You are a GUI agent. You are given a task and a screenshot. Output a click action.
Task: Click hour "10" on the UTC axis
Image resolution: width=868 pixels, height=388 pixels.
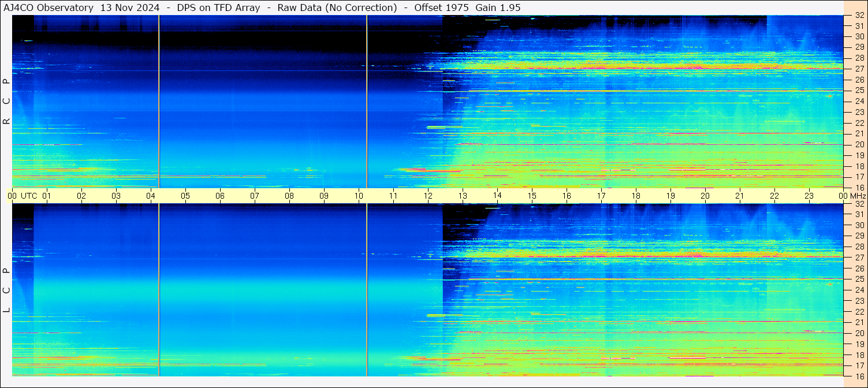coord(359,196)
